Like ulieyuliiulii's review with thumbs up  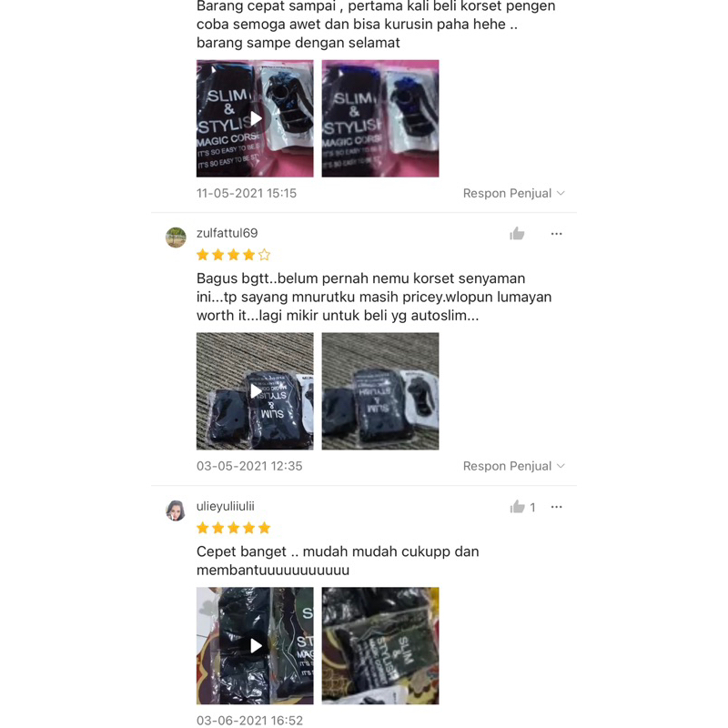(517, 507)
